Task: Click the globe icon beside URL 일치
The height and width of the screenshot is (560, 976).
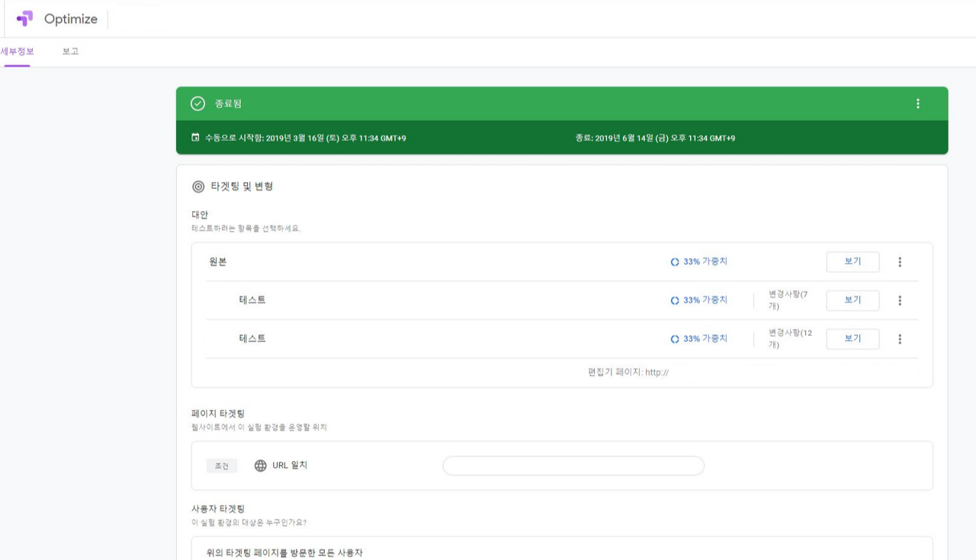Action: [261, 465]
